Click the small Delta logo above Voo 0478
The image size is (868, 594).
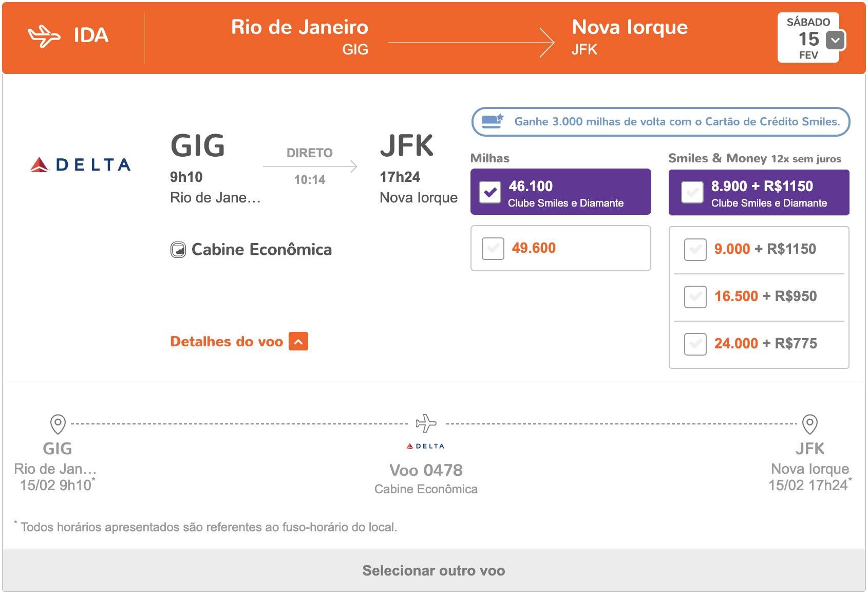coord(425,446)
